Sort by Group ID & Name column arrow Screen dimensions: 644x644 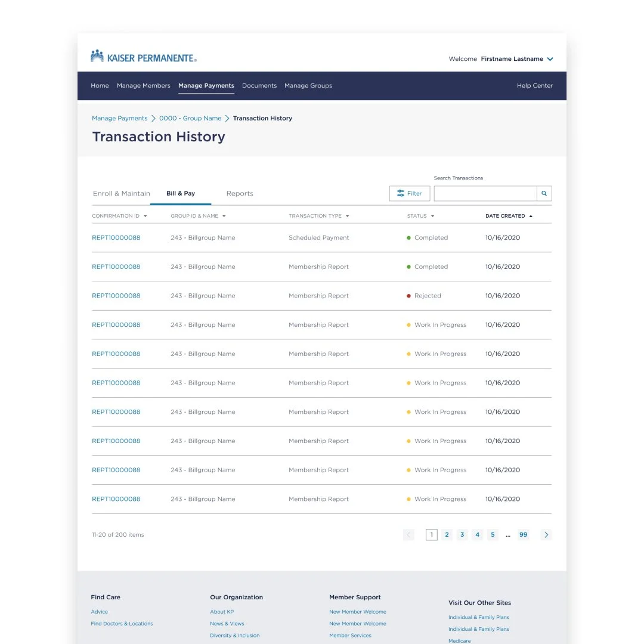[x=224, y=216]
